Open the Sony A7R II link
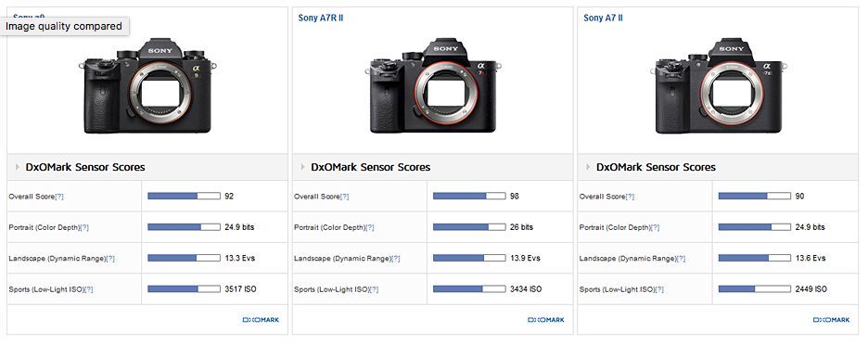Viewport: 868px width, 345px height. (x=321, y=18)
